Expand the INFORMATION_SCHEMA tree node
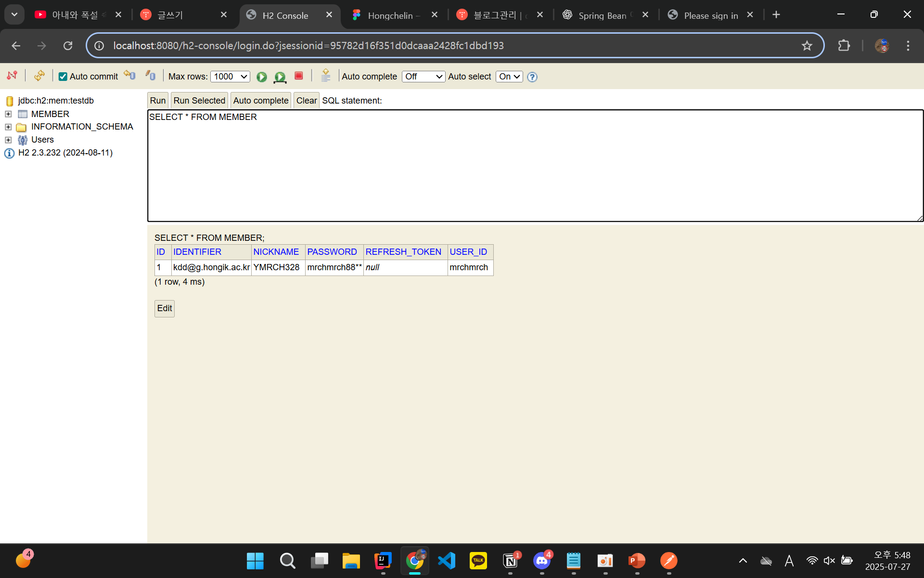The image size is (924, 578). tap(8, 127)
